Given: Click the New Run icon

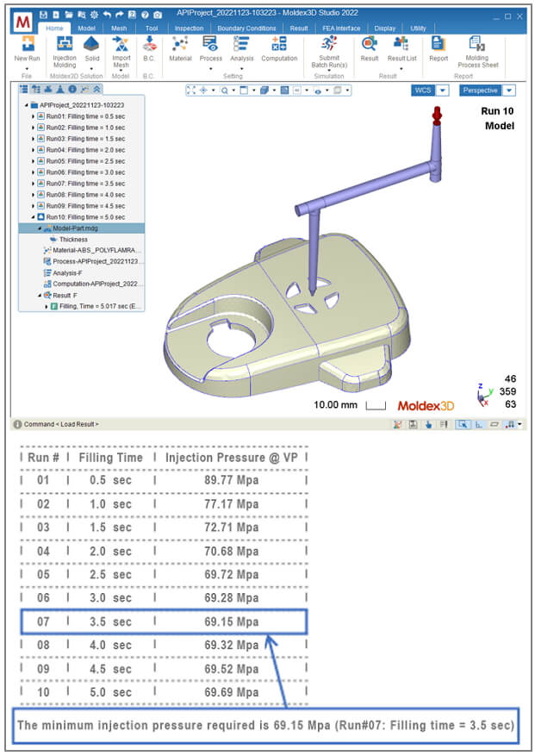Looking at the screenshot, I should tap(28, 44).
